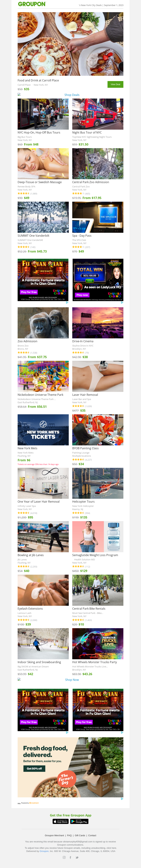The image size is (141, 868).
Task: Open the Shop Now link
Action: (x=72, y=670)
